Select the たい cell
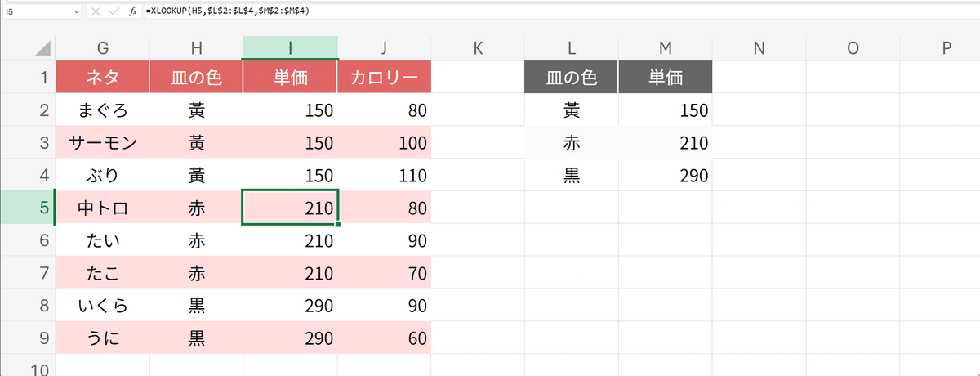Screen dimensions: 980x376 click(x=103, y=241)
